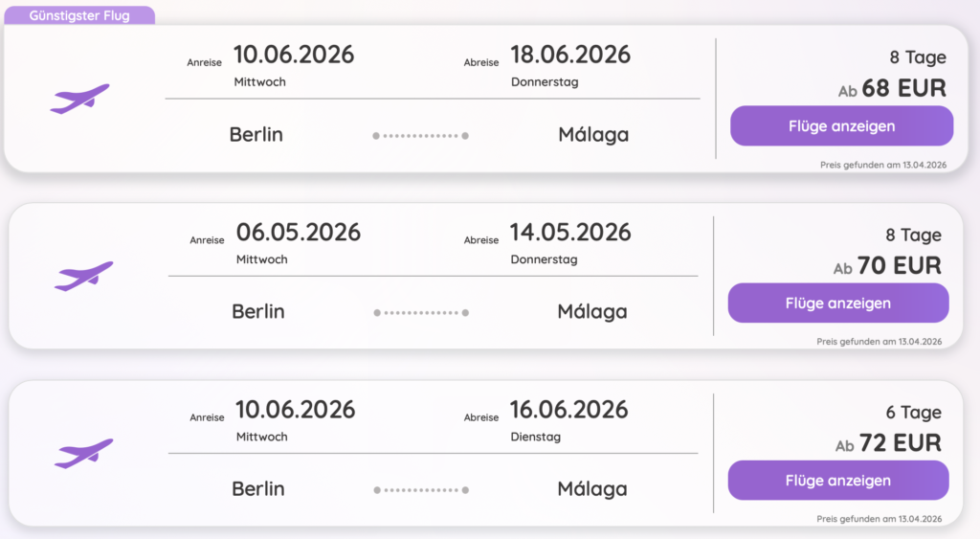The height and width of the screenshot is (539, 980).
Task: Click the 18.06.2026 Abreise date
Action: (570, 55)
